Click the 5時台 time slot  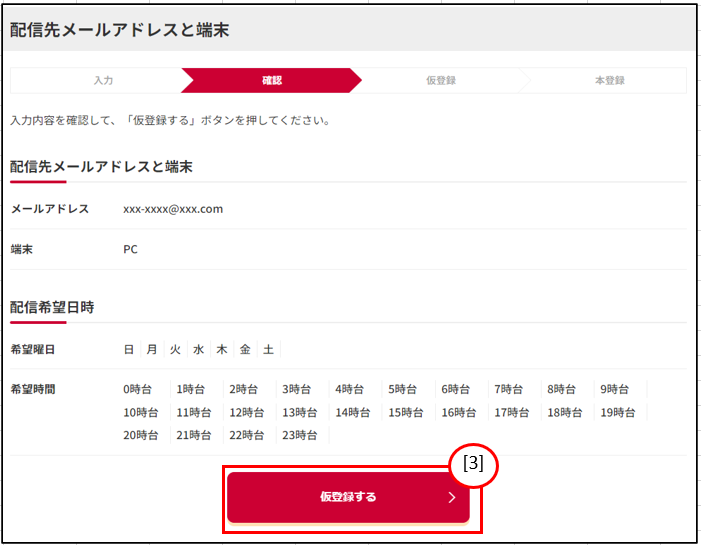pyautogui.click(x=403, y=389)
